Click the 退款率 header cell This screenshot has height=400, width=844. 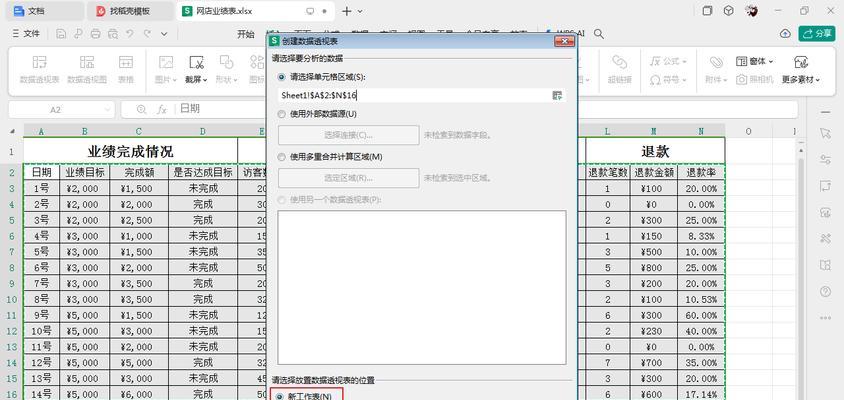click(x=701, y=172)
